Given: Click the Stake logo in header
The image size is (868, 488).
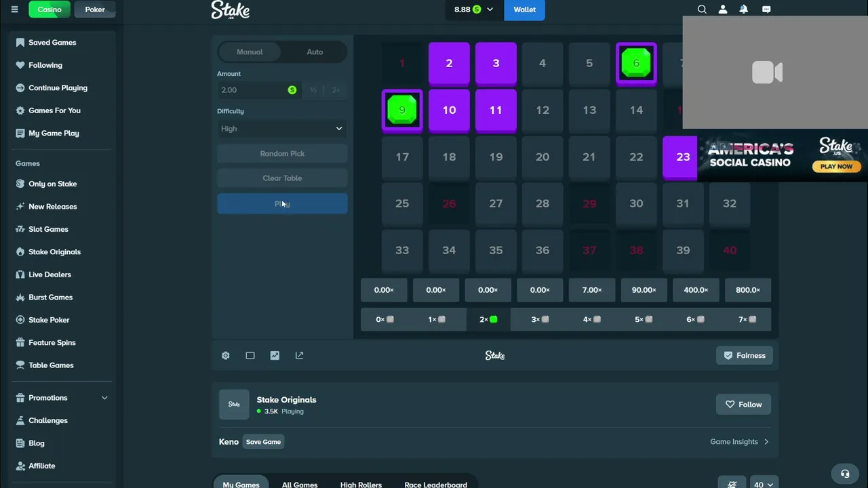Looking at the screenshot, I should 231,9.
